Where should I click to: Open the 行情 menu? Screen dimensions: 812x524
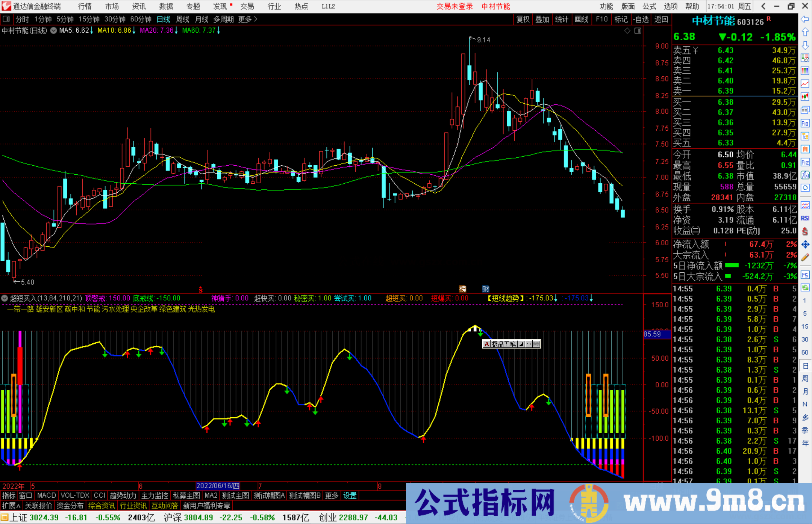click(x=85, y=6)
